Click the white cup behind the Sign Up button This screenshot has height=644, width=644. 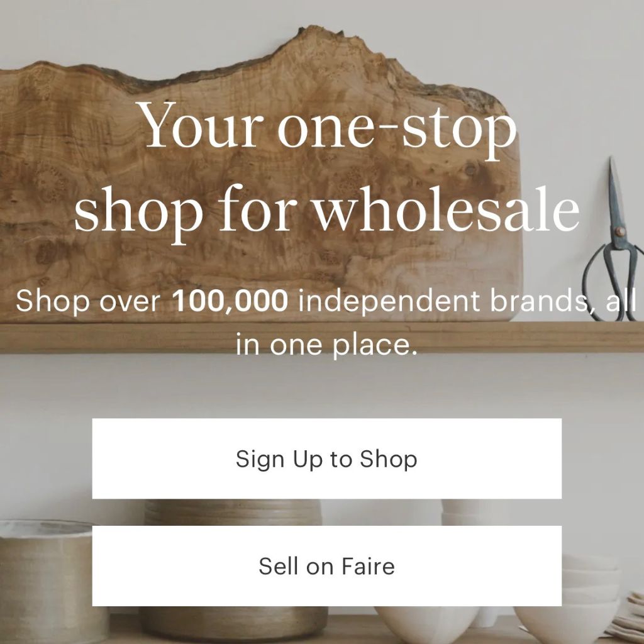pyautogui.click(x=464, y=512)
